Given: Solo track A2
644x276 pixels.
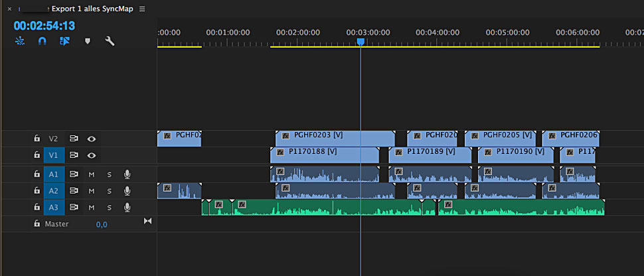Looking at the screenshot, I should [110, 191].
